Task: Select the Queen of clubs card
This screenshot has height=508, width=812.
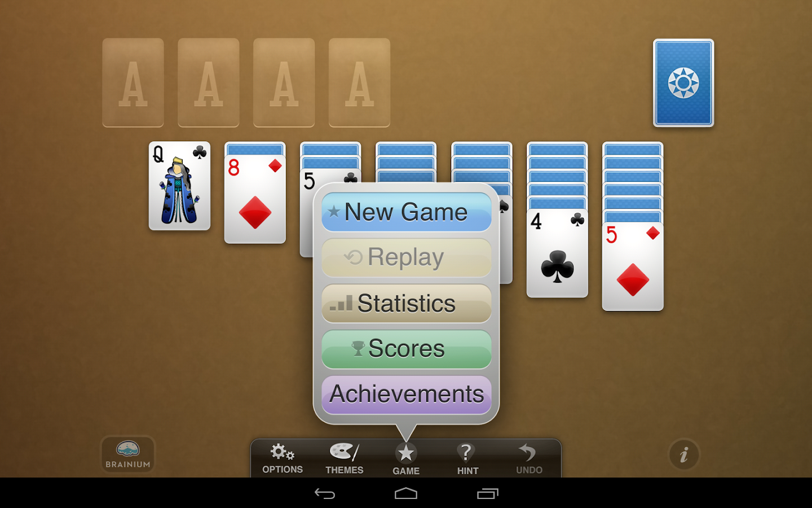Action: coord(179,186)
